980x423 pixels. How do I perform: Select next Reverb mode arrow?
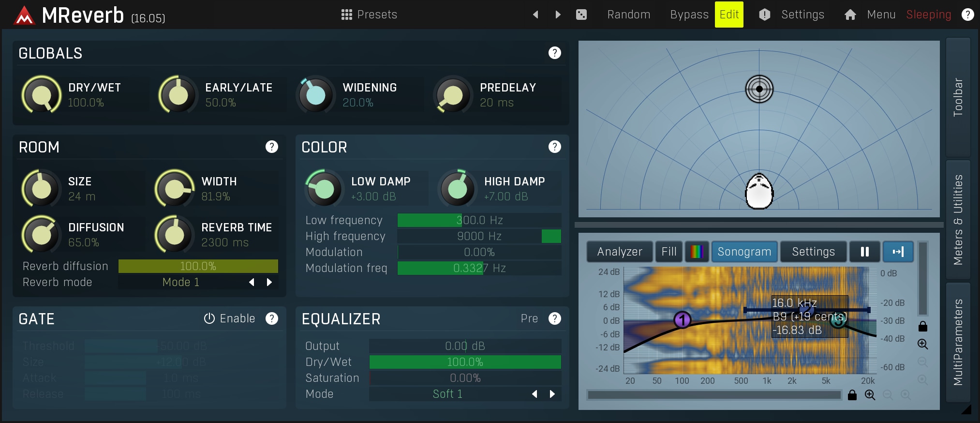click(269, 282)
